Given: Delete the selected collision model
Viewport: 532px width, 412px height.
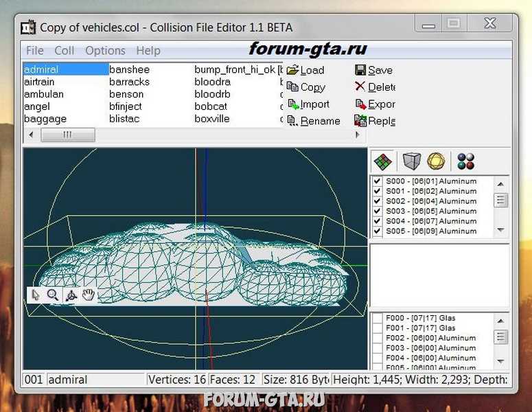Looking at the screenshot, I should coord(375,87).
